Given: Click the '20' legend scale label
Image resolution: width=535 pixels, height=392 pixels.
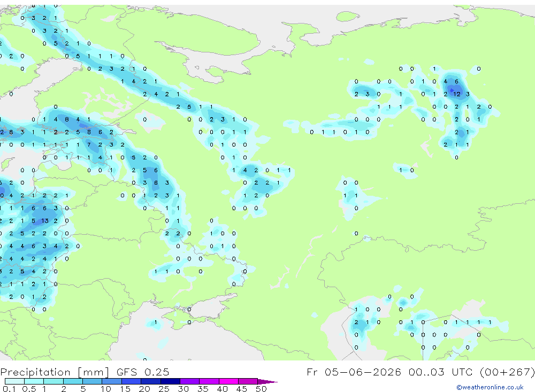Looking at the screenshot, I should click(x=144, y=389).
